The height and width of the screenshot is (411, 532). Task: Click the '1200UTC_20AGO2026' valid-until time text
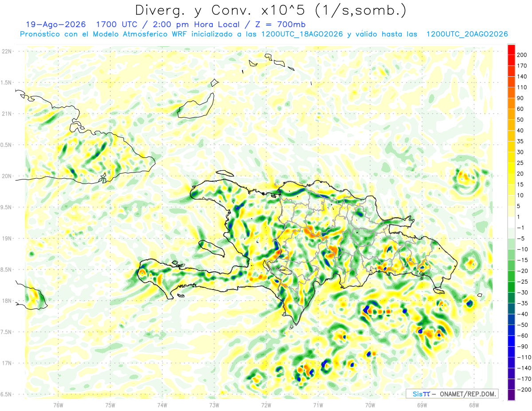coord(467,34)
